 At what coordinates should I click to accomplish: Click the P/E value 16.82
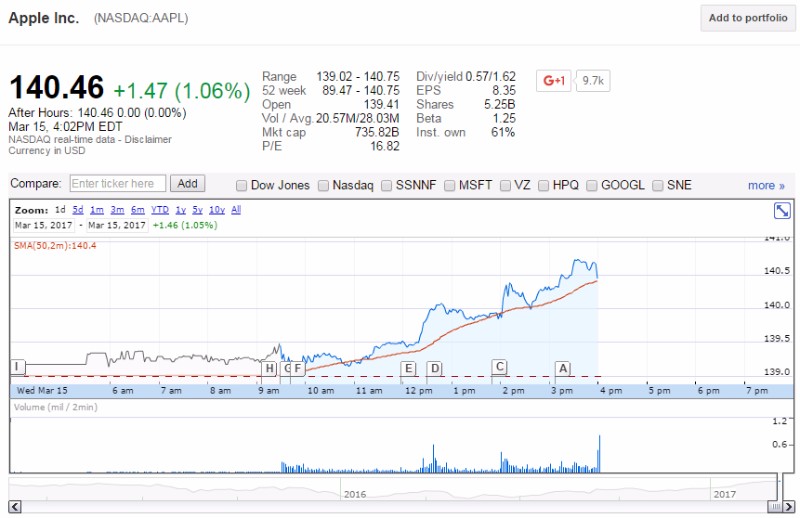click(385, 146)
